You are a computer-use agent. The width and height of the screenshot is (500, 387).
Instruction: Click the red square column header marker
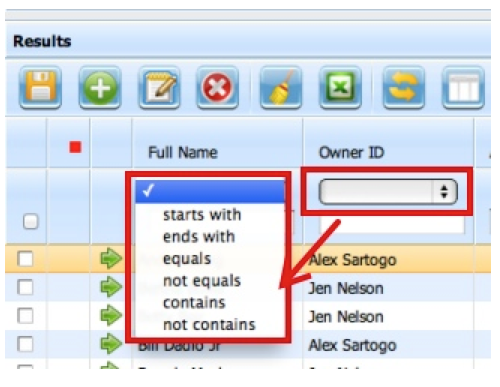click(75, 147)
